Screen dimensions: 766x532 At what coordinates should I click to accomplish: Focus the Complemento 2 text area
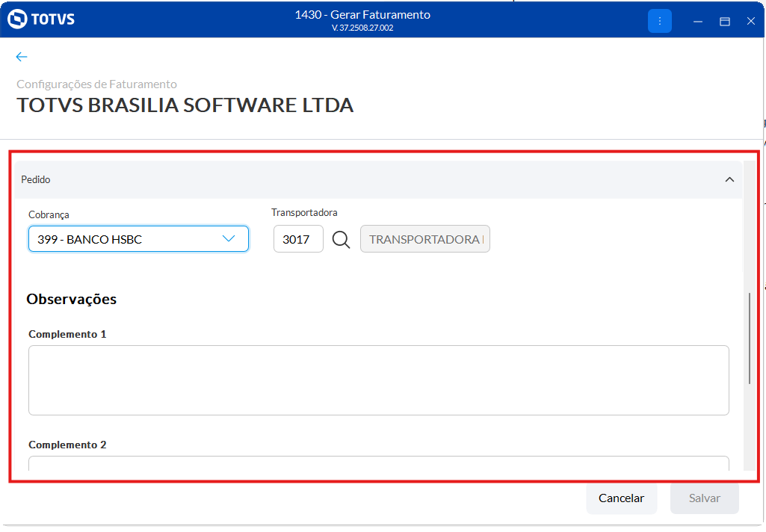point(379,463)
